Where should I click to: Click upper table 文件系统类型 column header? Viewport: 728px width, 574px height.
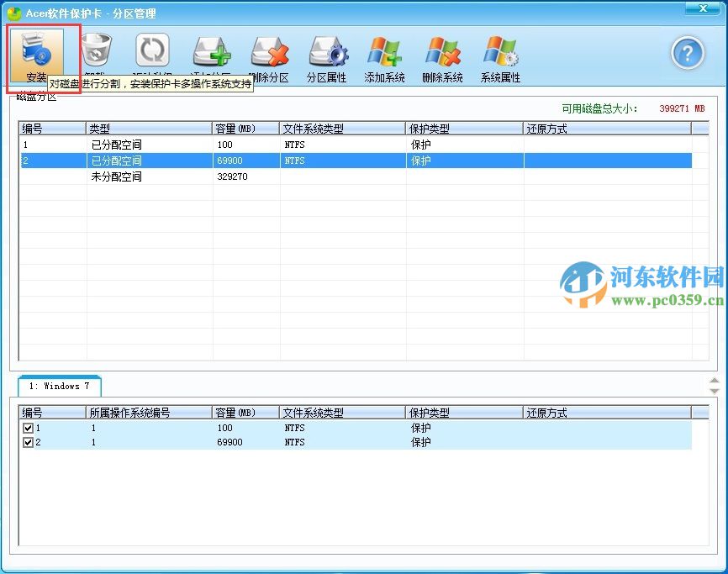tap(343, 129)
